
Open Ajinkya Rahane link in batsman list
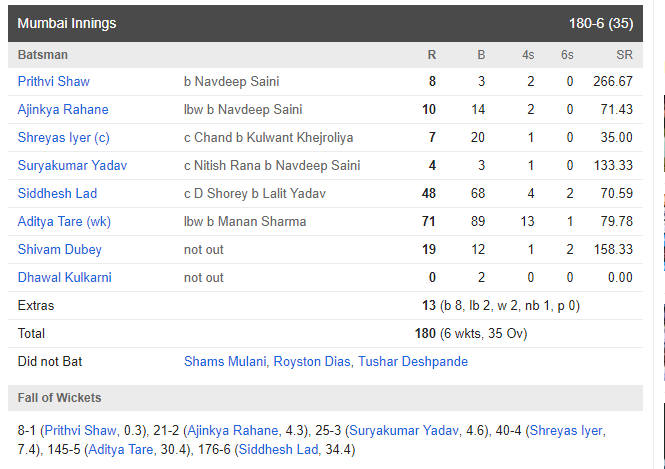[x=63, y=109]
